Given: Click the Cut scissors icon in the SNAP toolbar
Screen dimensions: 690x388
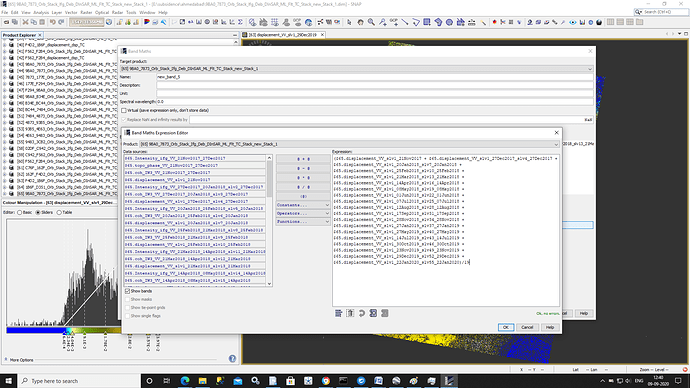Looking at the screenshot, I should point(26,22).
